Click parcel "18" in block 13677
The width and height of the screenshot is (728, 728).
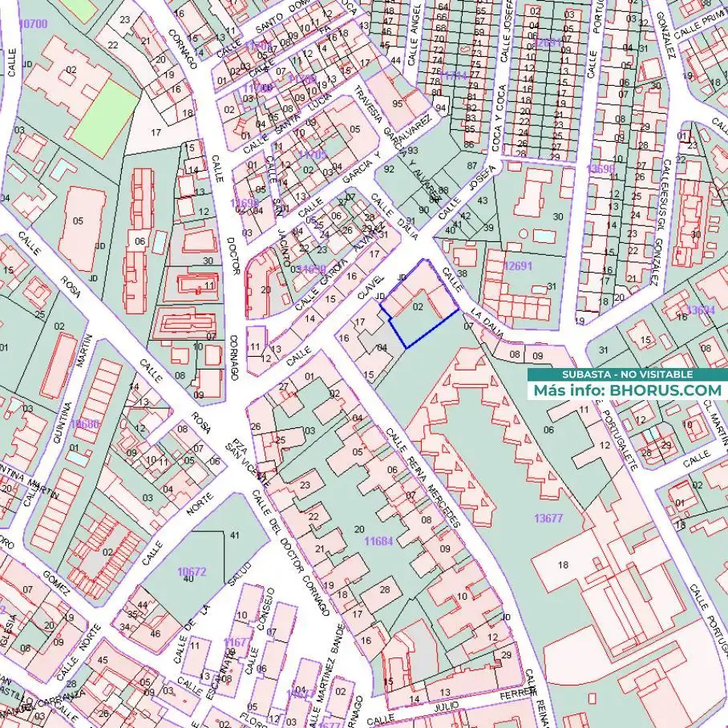(563, 565)
